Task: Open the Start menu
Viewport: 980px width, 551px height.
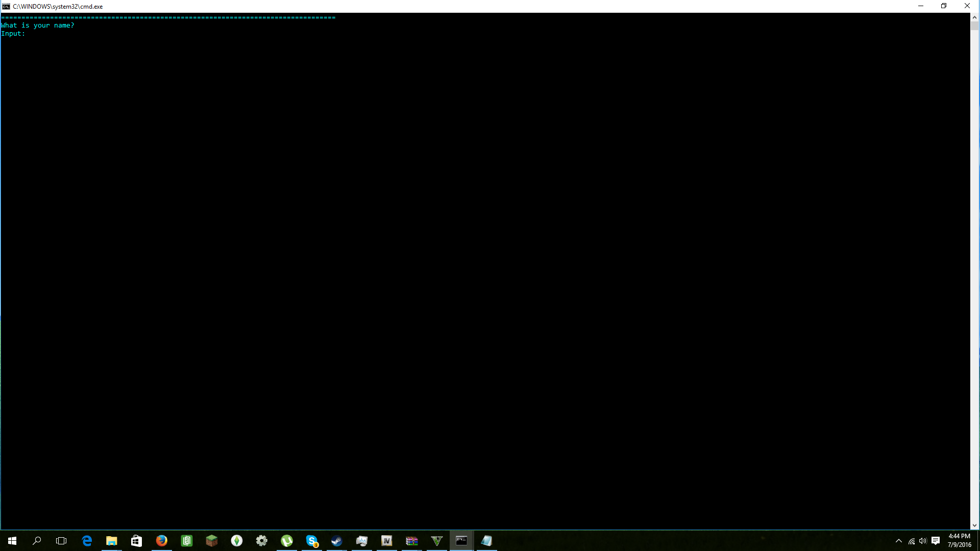Action: point(11,541)
